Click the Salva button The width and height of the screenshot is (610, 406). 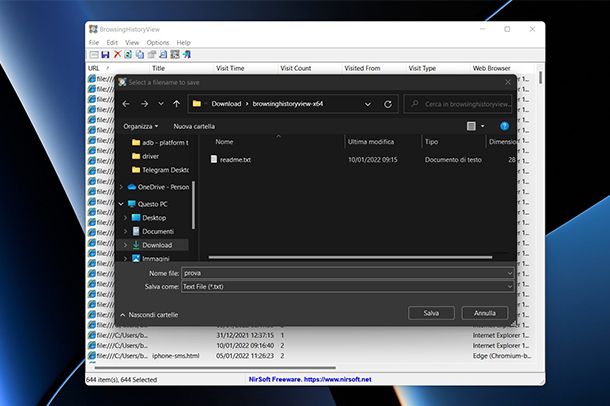pyautogui.click(x=431, y=313)
